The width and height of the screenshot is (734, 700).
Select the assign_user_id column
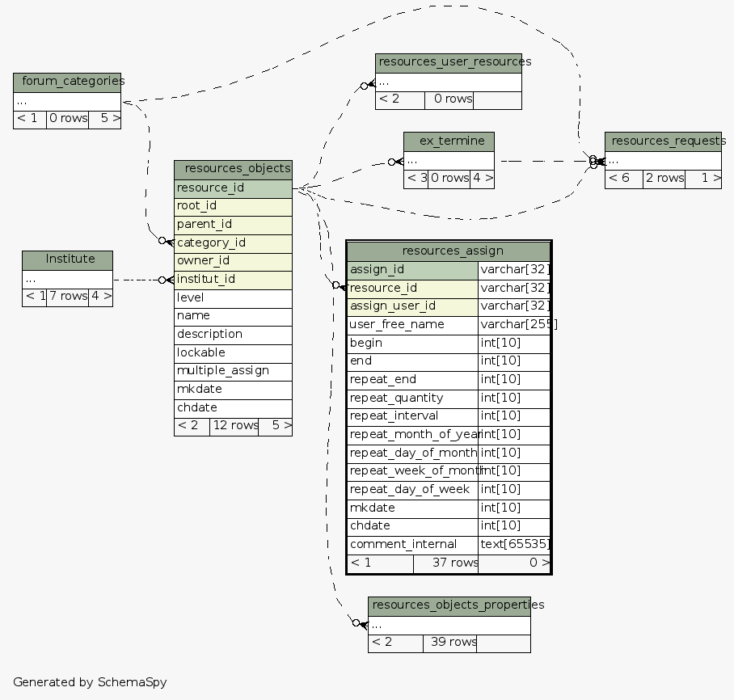(x=412, y=306)
